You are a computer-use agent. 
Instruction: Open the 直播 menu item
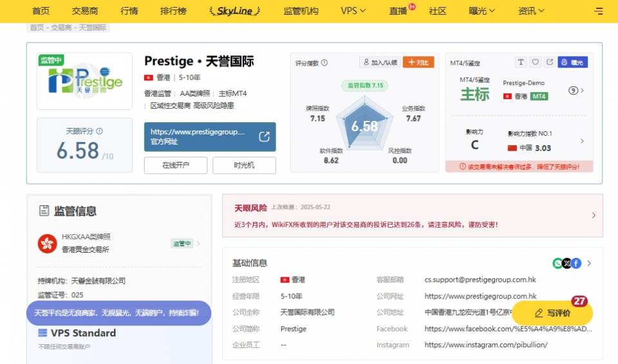[x=398, y=11]
